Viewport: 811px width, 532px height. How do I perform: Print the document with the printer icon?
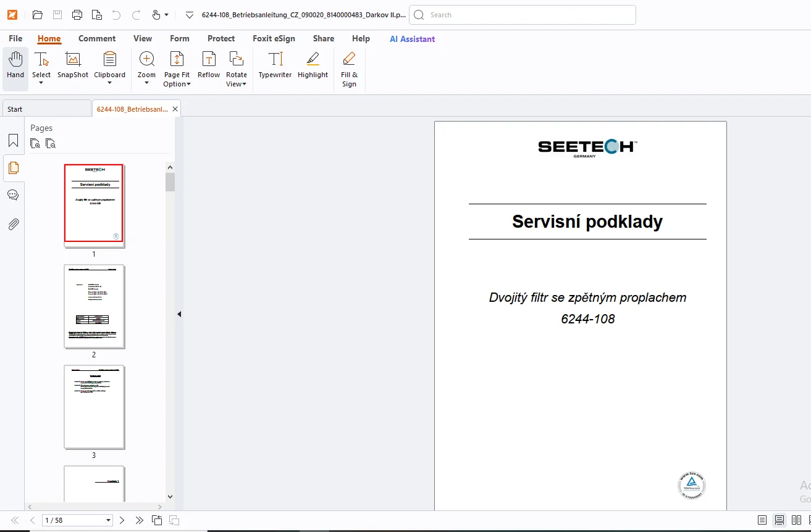(x=77, y=15)
